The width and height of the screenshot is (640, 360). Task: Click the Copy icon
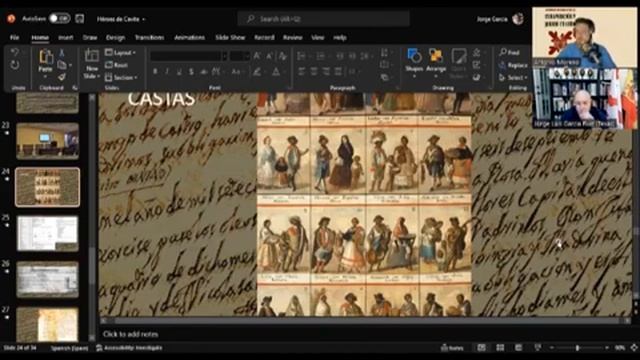(62, 65)
